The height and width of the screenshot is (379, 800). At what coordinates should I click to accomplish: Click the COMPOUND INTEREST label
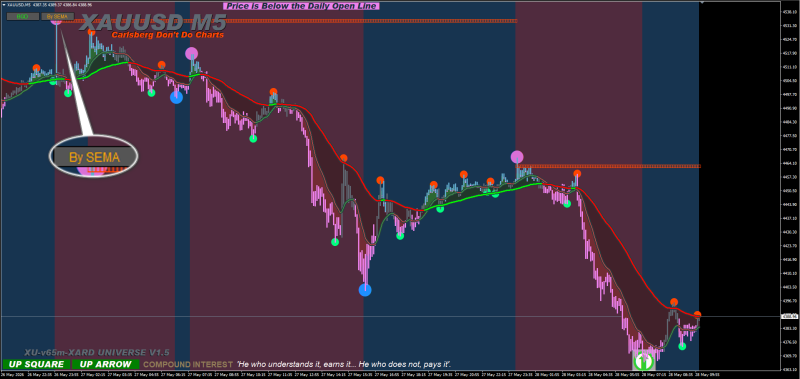188,365
